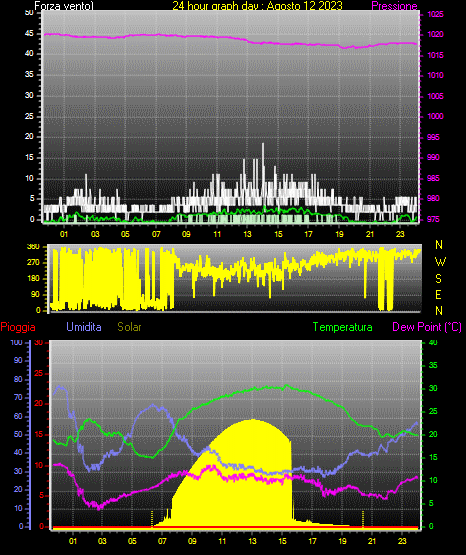This screenshot has height=555, width=466.
Task: Click temperature axis value 10
Action: 433,480
